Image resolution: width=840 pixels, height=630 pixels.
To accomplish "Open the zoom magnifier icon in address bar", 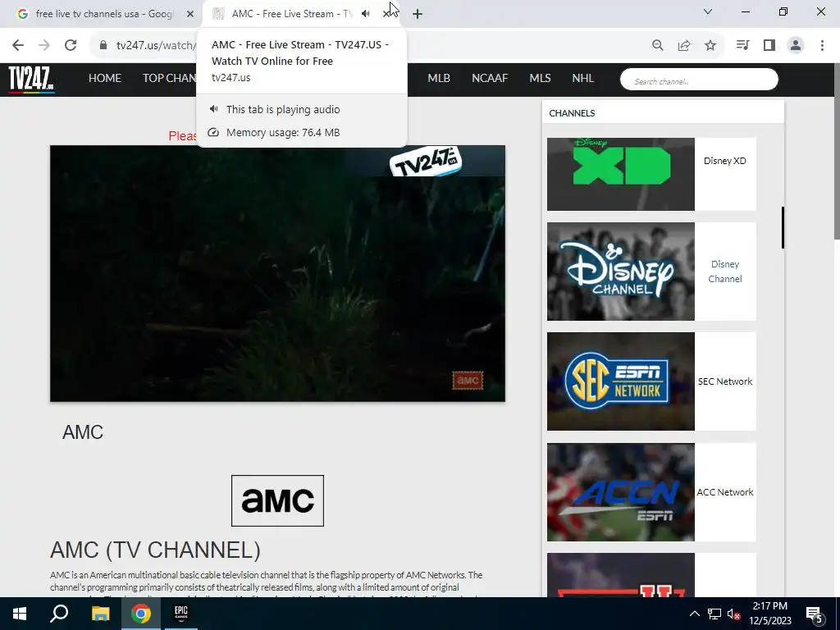I will 657,46.
